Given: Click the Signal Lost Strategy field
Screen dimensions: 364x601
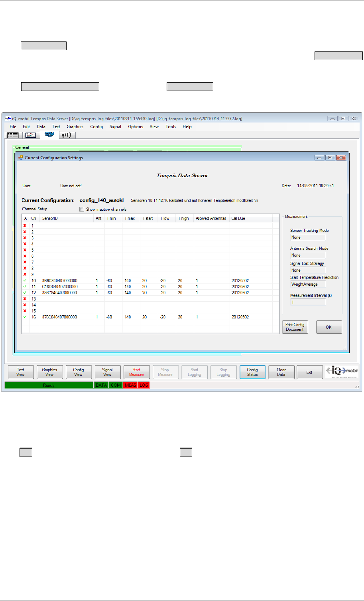Looking at the screenshot, I should click(308, 270).
